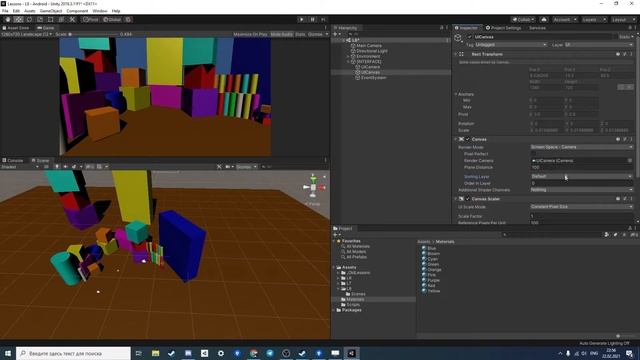Open the Game view resolution dropdown
640x360 pixels.
pyautogui.click(x=27, y=34)
